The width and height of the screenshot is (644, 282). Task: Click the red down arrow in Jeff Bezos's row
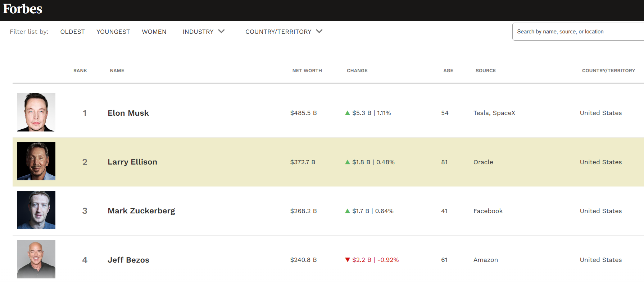pos(348,260)
